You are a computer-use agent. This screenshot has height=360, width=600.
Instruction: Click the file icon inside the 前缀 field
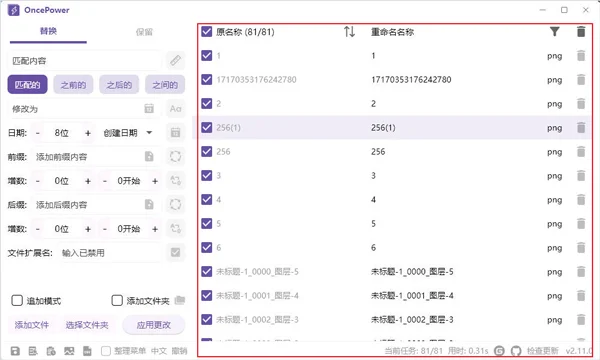pyautogui.click(x=149, y=156)
